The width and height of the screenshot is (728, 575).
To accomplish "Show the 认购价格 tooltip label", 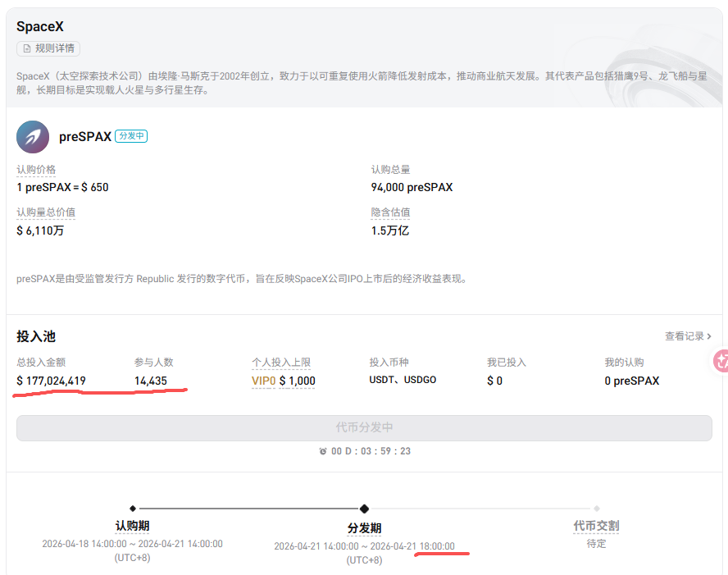I will tap(36, 169).
